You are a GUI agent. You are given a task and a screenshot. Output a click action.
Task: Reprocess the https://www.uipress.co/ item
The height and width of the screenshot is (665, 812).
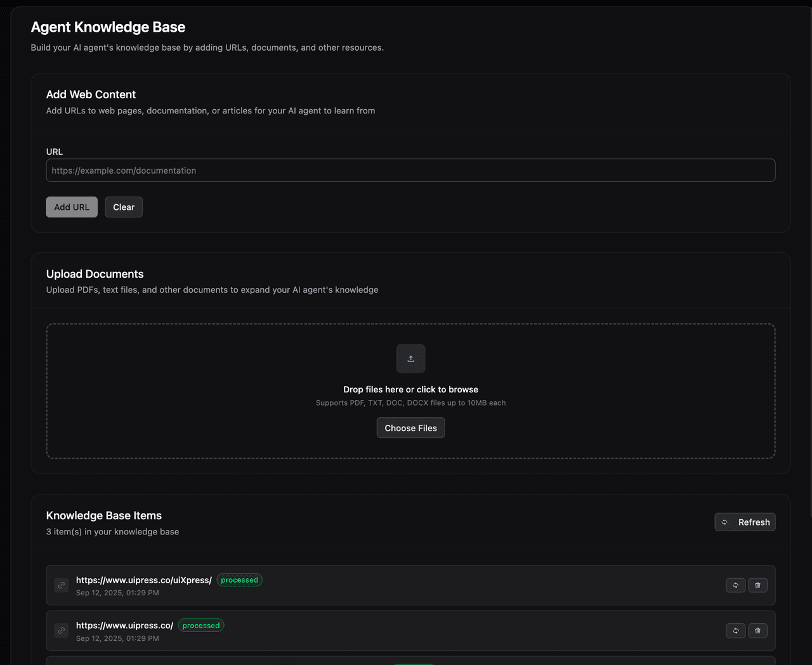click(735, 631)
